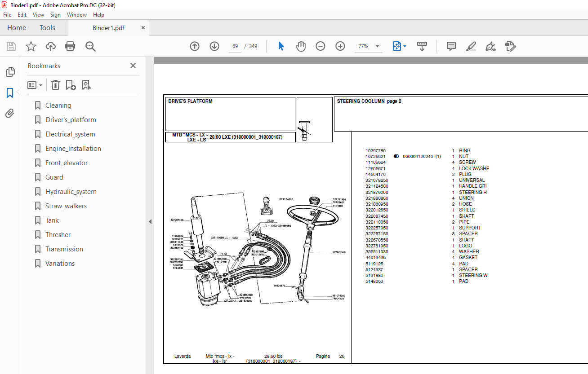Open the Window menu
The image size is (588, 374).
(77, 15)
